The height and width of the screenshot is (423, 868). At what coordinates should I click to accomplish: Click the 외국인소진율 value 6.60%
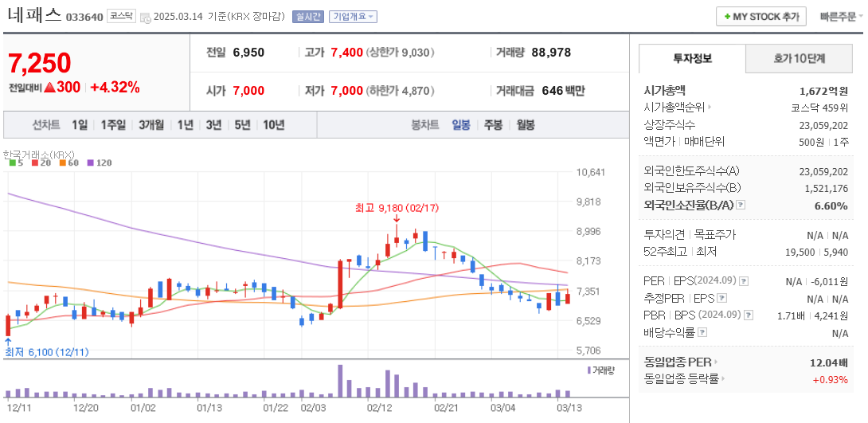pos(831,206)
